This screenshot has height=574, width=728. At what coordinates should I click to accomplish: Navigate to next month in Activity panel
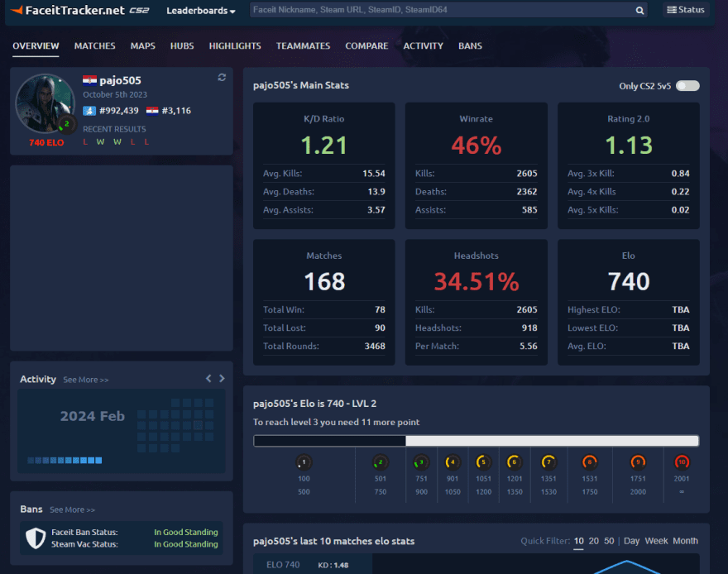tap(222, 379)
